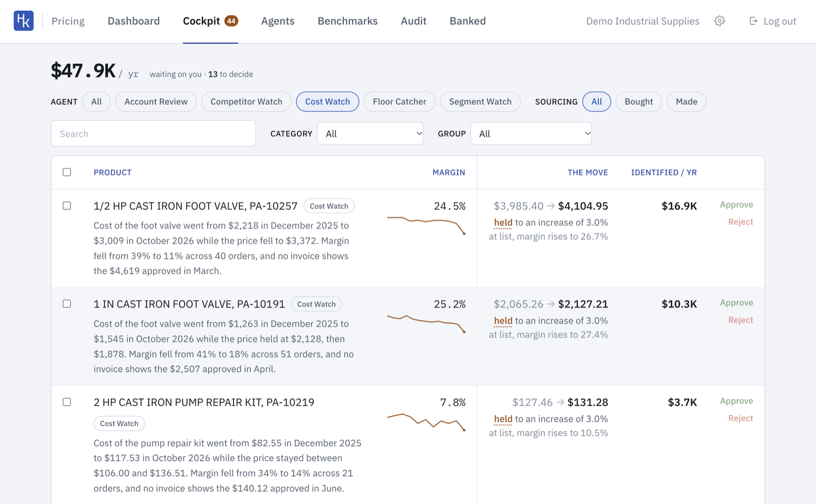Image resolution: width=816 pixels, height=504 pixels.
Task: Open the settings gear icon
Action: pos(720,21)
